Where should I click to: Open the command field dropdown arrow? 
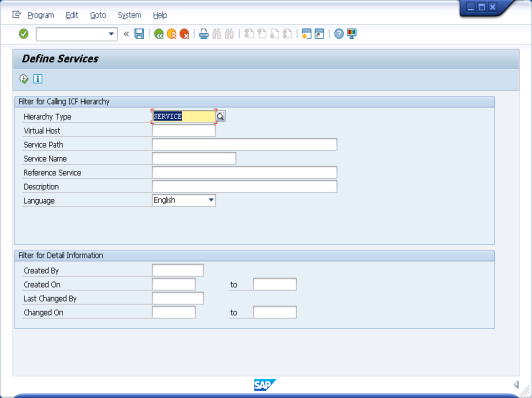[x=111, y=34]
